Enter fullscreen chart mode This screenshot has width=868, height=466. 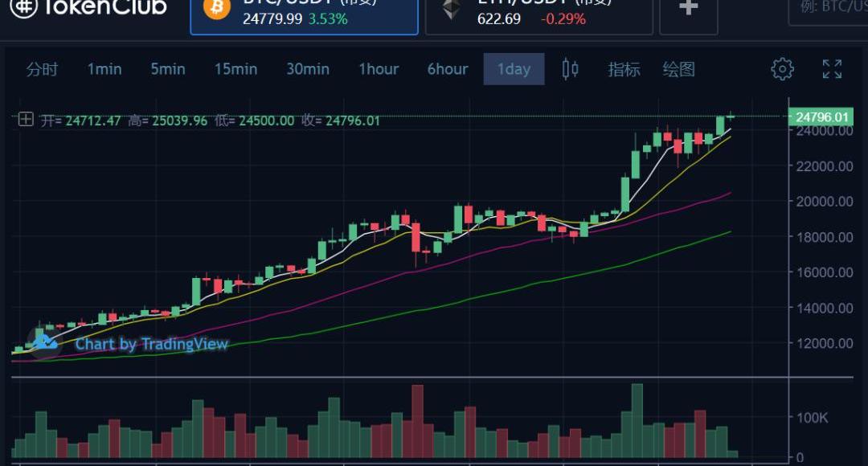tap(832, 69)
